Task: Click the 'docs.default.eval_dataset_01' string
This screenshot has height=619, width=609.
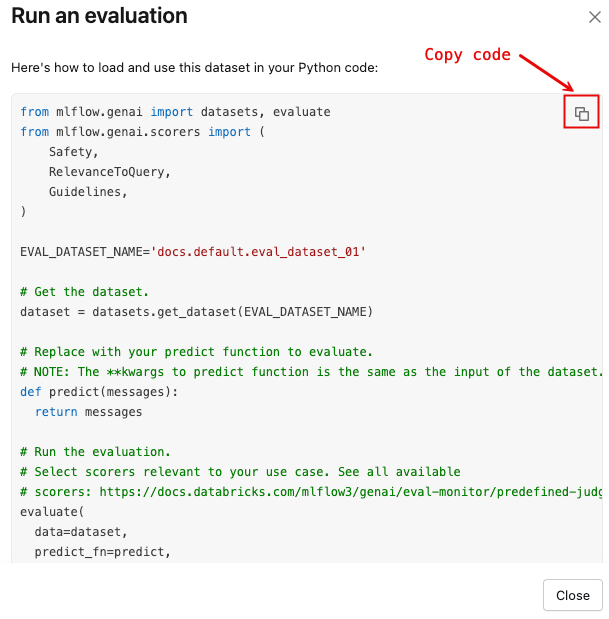Action: point(258,252)
